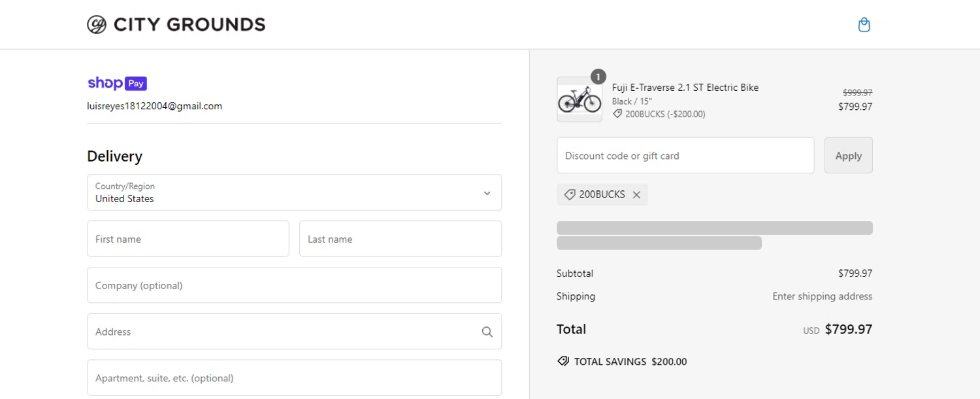Image resolution: width=980 pixels, height=399 pixels.
Task: Click the item quantity badge
Action: point(598,77)
